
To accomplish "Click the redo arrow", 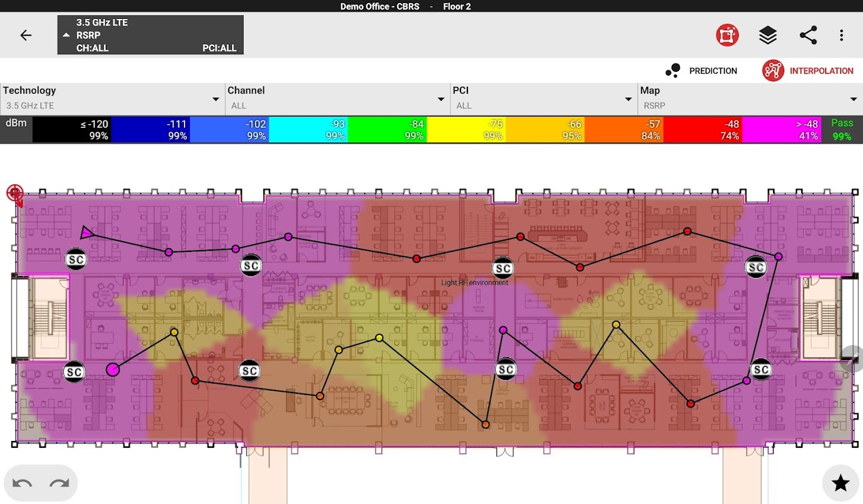I will point(59,483).
